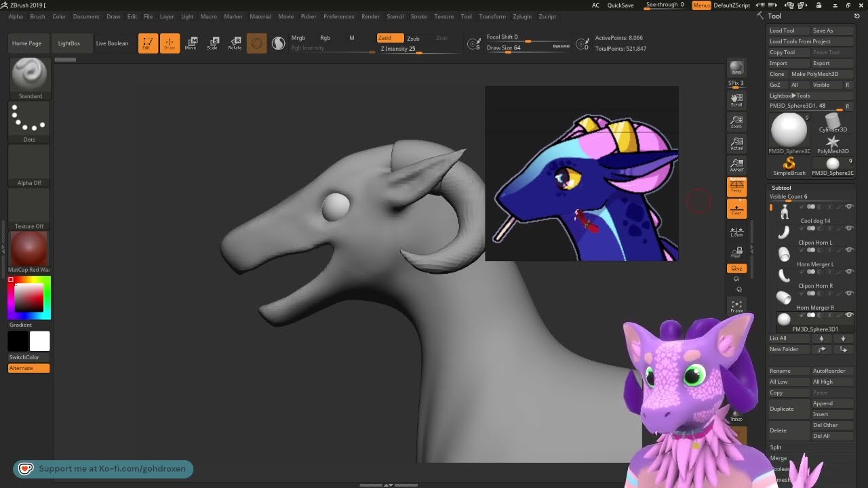Toggle the Zsub mode
Viewport: 868px width, 488px height.
click(414, 39)
